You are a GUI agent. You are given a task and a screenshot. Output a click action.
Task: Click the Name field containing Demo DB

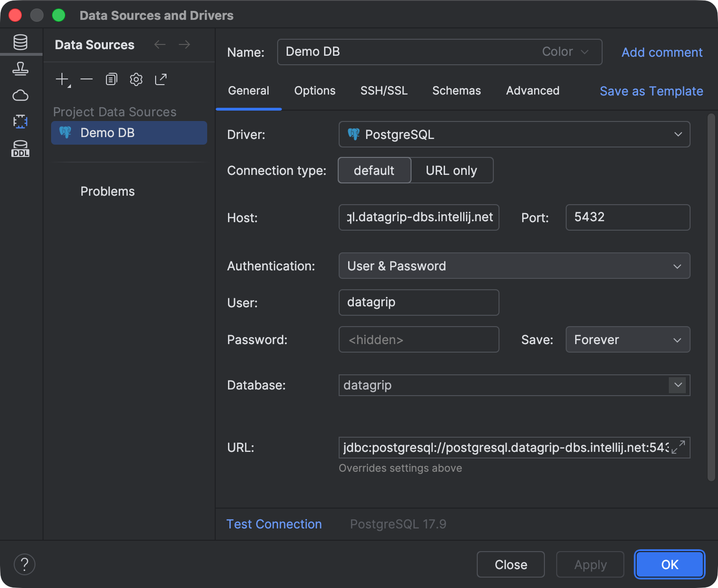[x=440, y=52]
